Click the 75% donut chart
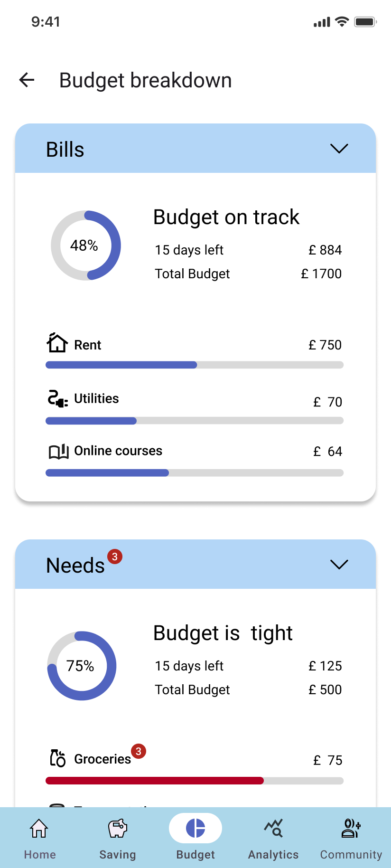 82,666
